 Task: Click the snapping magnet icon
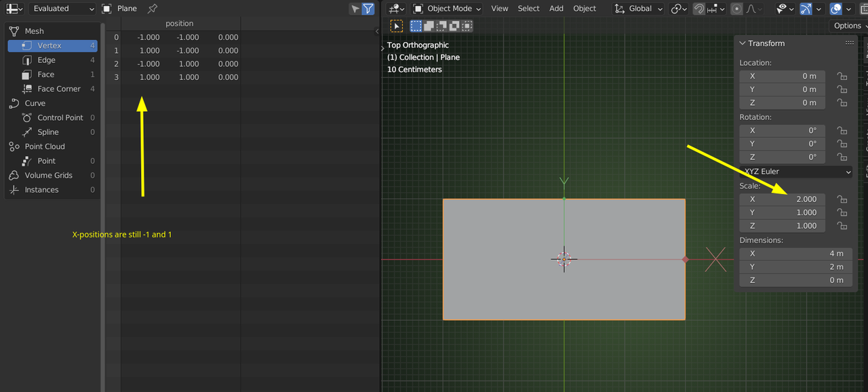tap(698, 9)
